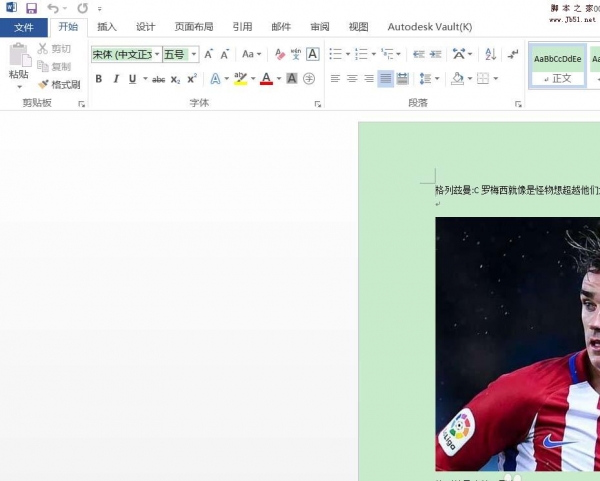This screenshot has height=481, width=600.
Task: Click the Grow Font icon
Action: (210, 54)
